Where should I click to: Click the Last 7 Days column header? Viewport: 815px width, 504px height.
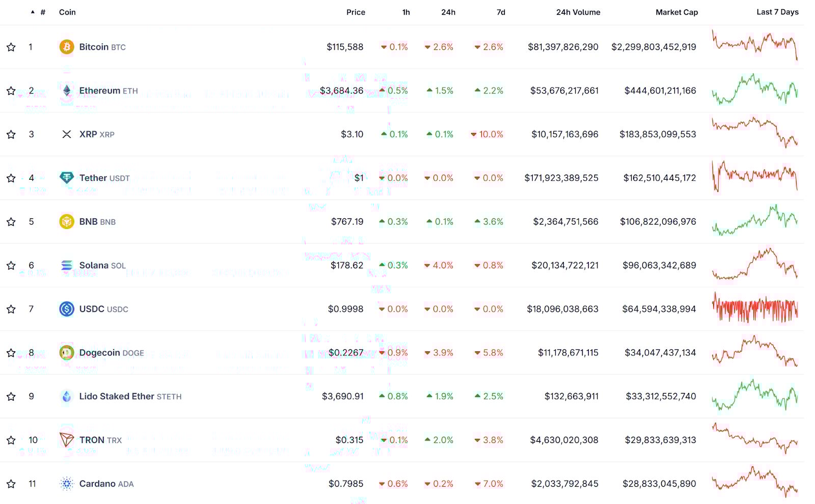tap(777, 12)
